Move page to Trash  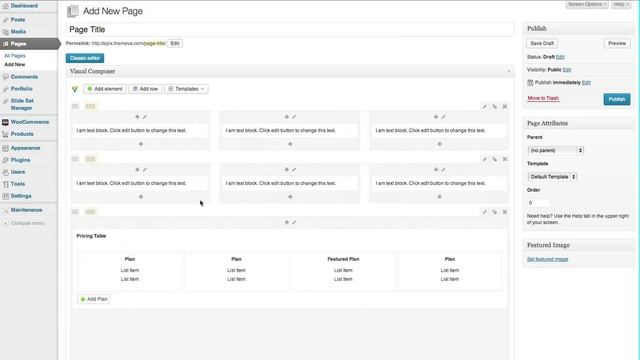point(543,98)
